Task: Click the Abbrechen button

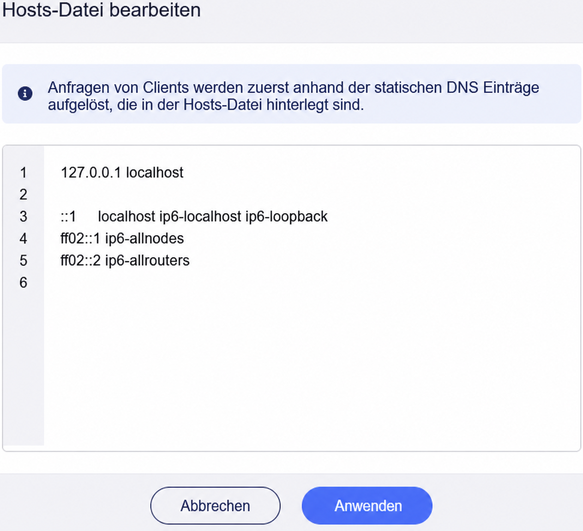Action: (x=215, y=506)
